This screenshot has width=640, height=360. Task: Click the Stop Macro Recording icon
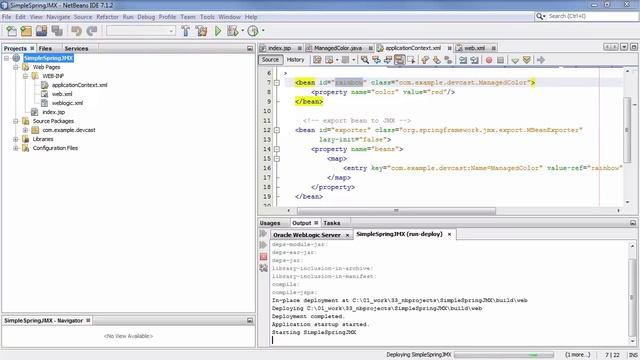[500, 60]
